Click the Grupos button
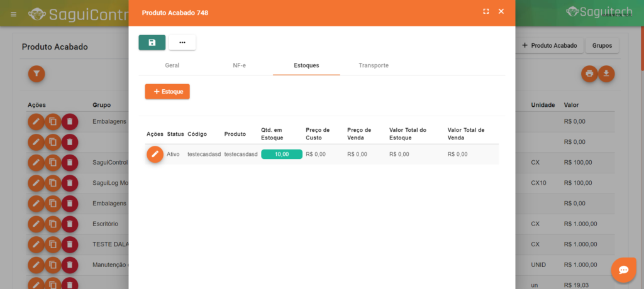This screenshot has height=289, width=644. click(602, 46)
